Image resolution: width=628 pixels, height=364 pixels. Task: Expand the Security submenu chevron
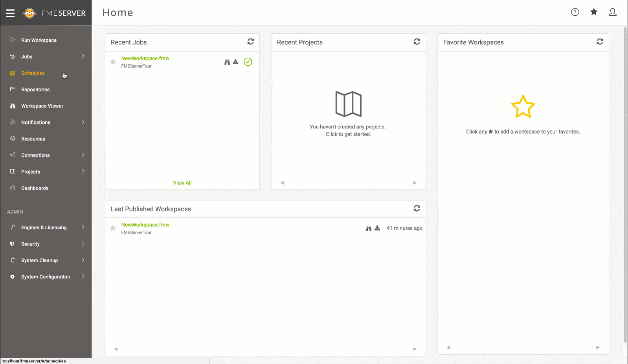83,244
